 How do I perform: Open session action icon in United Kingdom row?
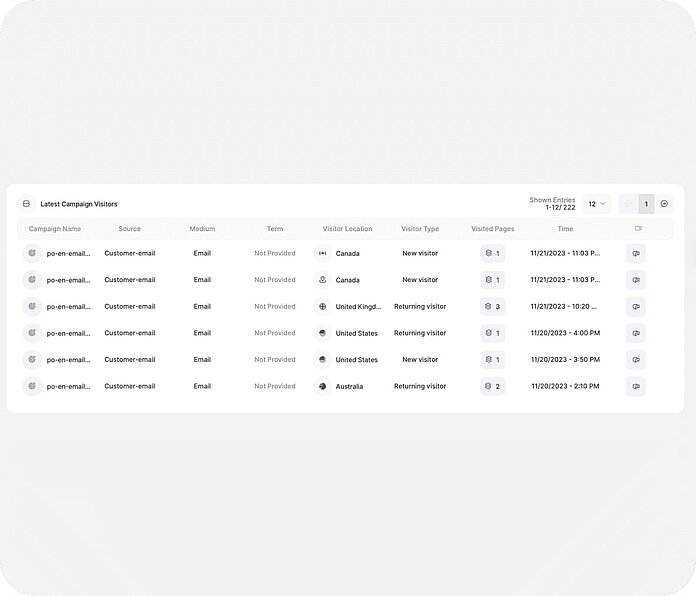pos(636,307)
